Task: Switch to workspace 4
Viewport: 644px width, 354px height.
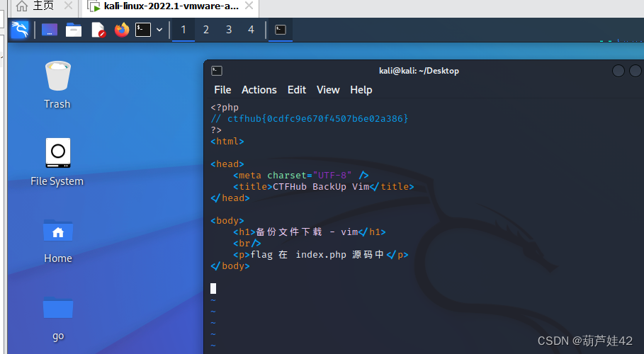Action: pos(251,30)
